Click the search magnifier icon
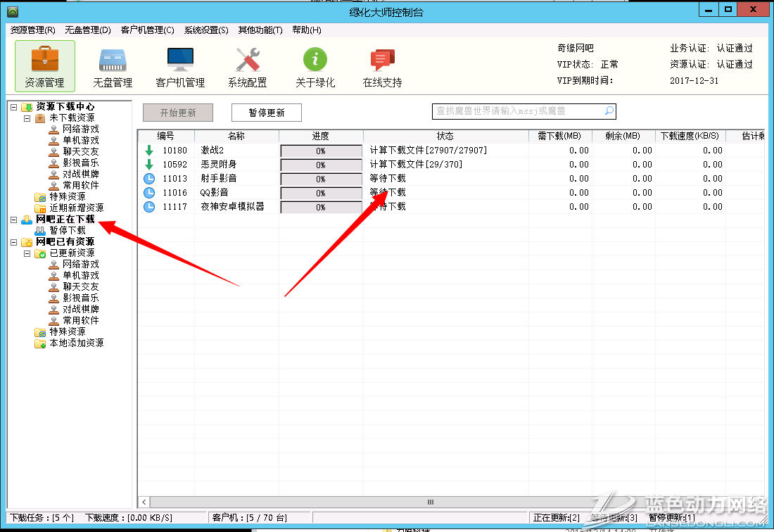The width and height of the screenshot is (774, 532). click(609, 111)
